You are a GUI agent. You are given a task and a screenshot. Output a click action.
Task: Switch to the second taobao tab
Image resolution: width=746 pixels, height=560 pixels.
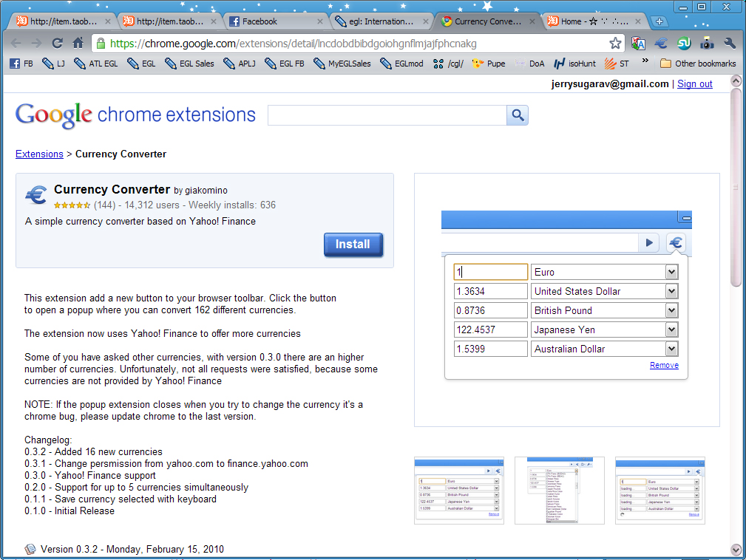point(169,21)
